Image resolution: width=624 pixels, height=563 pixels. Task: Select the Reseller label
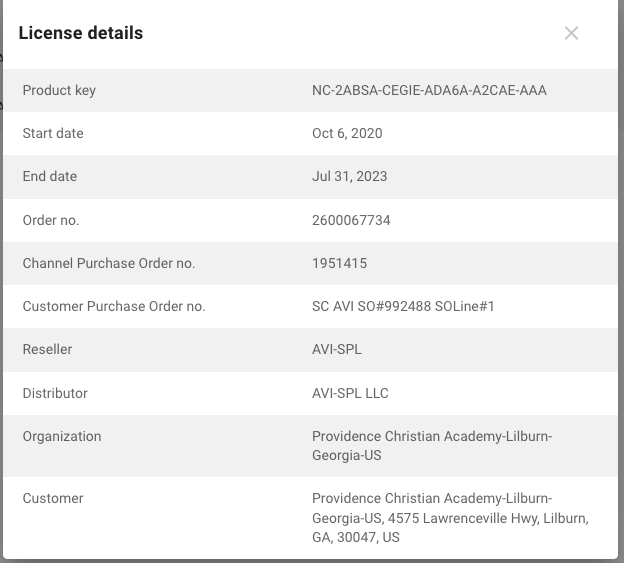coord(47,349)
